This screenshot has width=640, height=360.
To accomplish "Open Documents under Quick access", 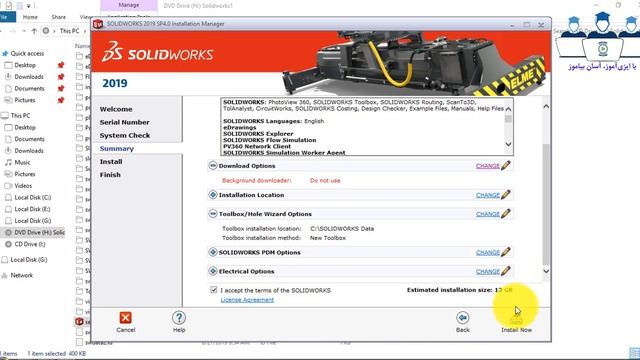I will pyautogui.click(x=29, y=88).
